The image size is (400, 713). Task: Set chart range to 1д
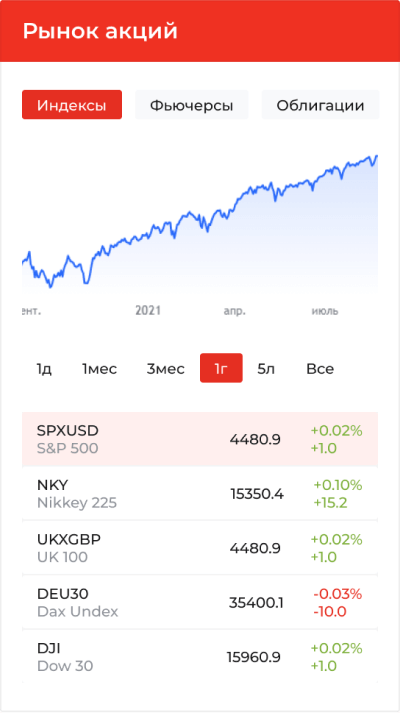pos(44,368)
